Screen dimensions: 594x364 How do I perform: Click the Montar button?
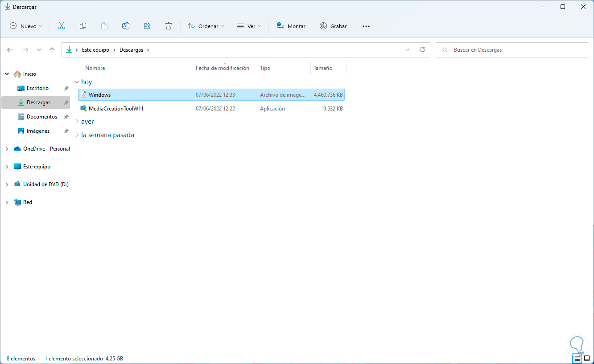[x=291, y=26]
